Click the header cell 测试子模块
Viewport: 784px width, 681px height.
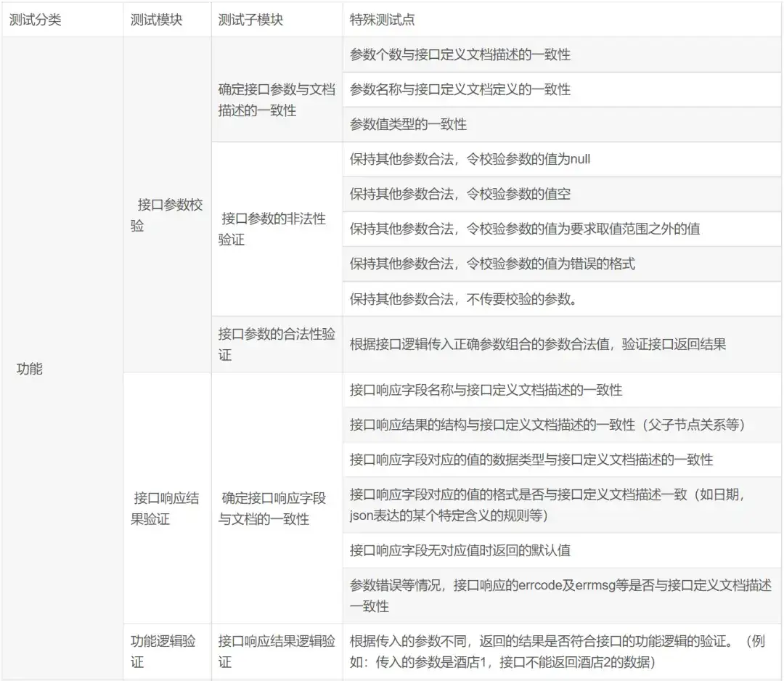tap(277, 20)
